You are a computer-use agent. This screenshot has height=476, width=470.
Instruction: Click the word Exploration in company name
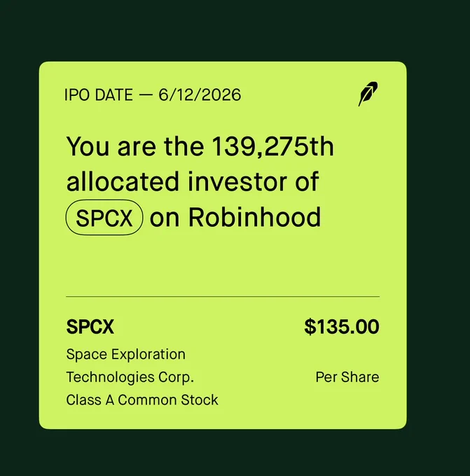click(148, 354)
